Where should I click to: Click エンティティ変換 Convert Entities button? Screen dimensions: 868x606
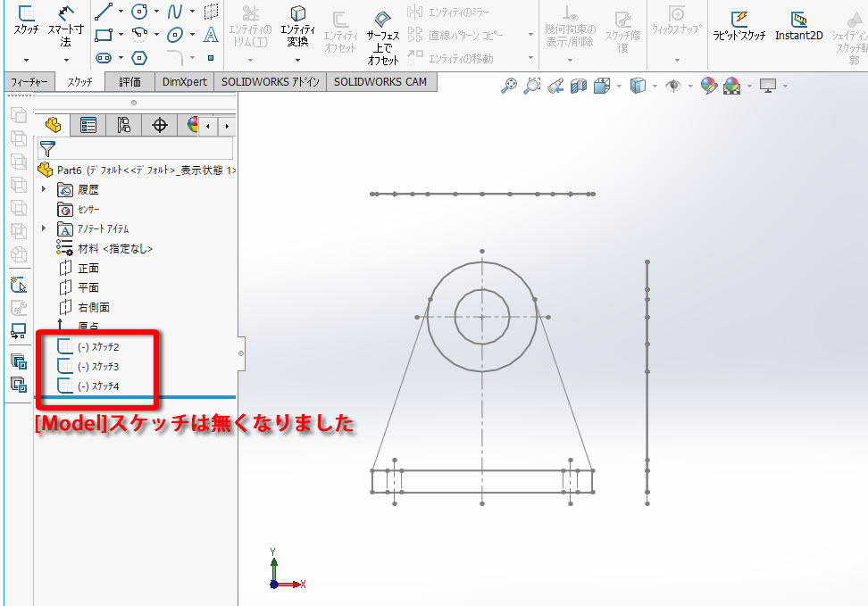(298, 27)
